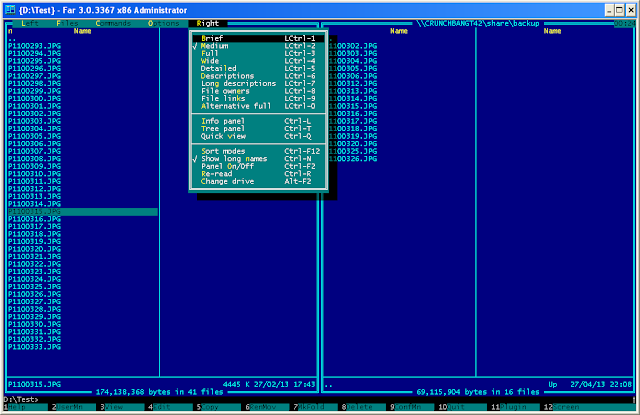
Task: Choose Alternative full view
Action: pyautogui.click(x=258, y=106)
